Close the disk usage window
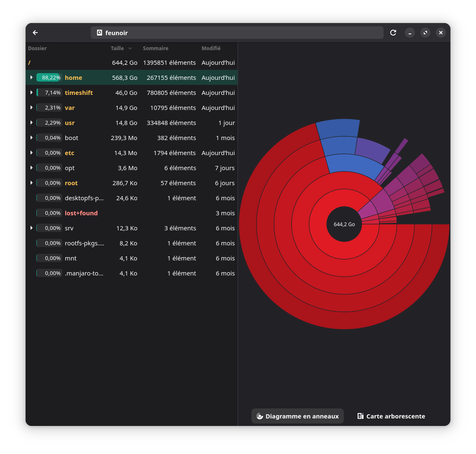Screen dimensions: 476x454 click(441, 33)
